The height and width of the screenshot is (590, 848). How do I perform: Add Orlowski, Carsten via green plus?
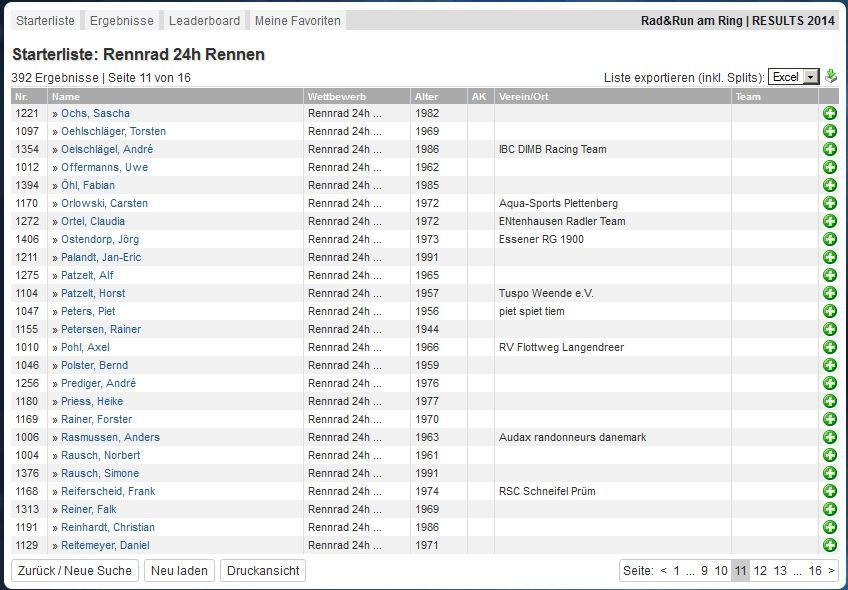[829, 203]
